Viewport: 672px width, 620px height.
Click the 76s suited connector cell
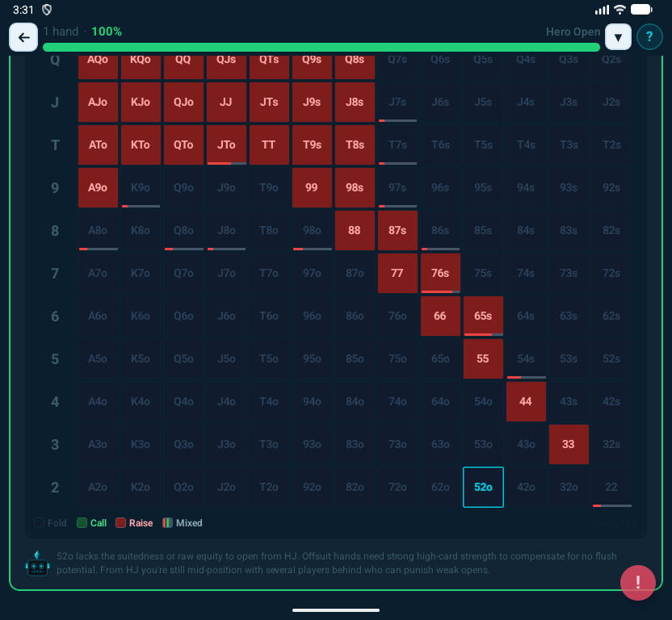(x=440, y=273)
